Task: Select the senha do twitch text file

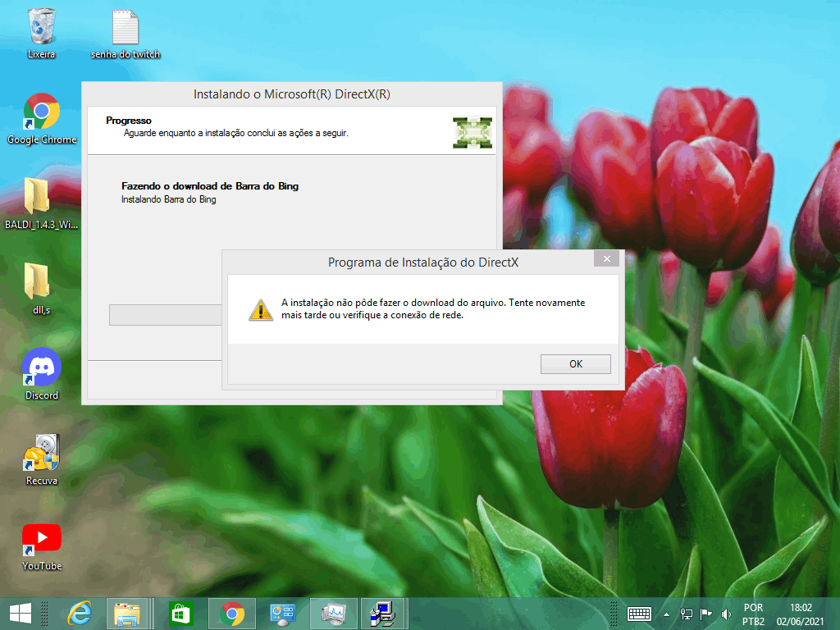Action: [x=126, y=33]
